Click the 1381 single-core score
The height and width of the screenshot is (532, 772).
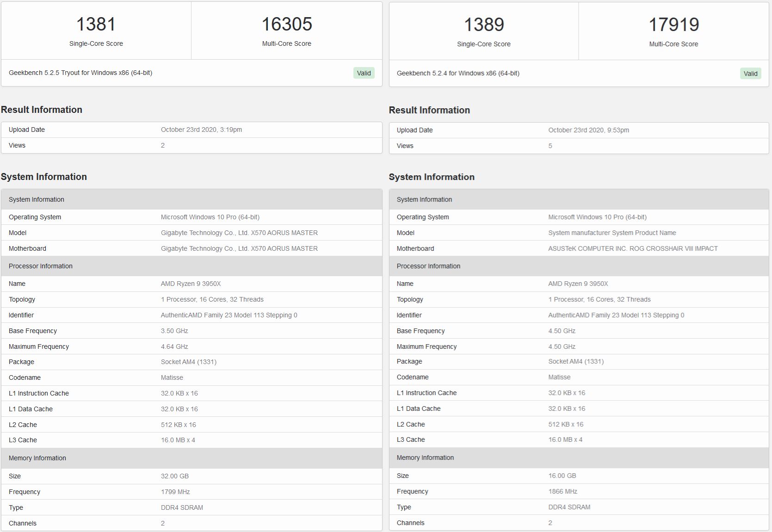(96, 24)
